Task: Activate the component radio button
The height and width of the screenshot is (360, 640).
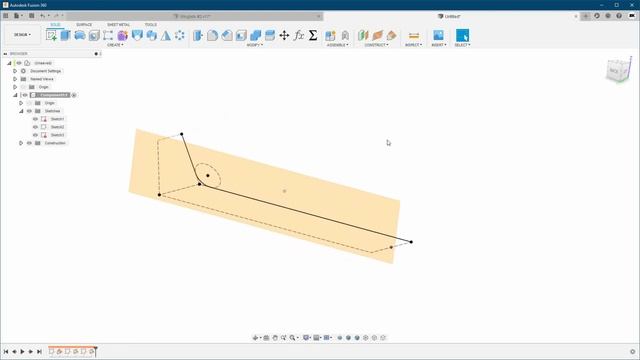Action: click(x=74, y=95)
